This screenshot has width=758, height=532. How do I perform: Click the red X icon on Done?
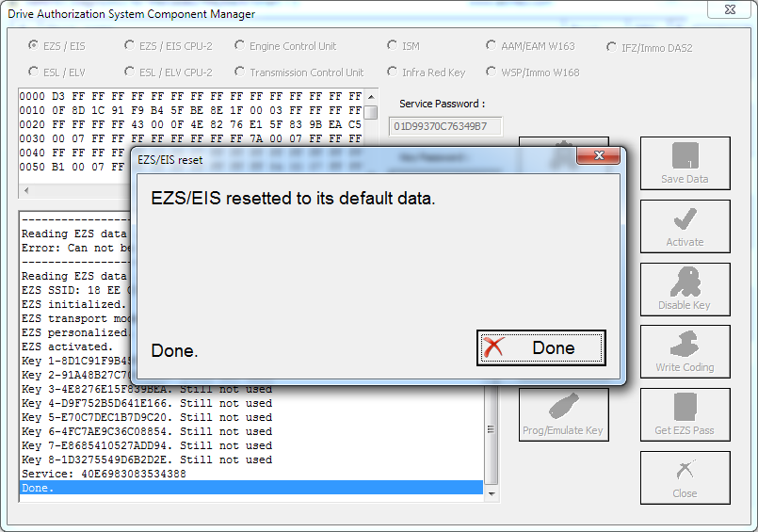pos(493,347)
